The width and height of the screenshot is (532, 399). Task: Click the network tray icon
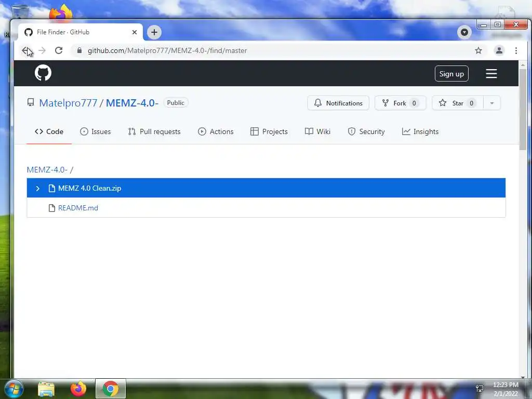480,389
